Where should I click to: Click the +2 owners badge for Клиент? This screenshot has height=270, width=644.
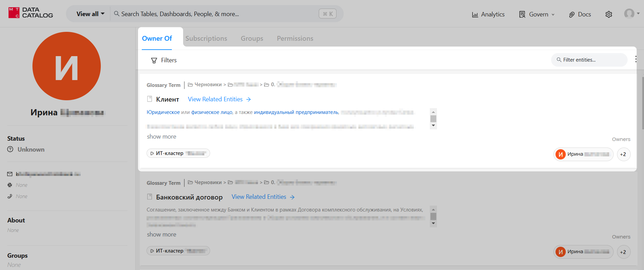click(623, 154)
